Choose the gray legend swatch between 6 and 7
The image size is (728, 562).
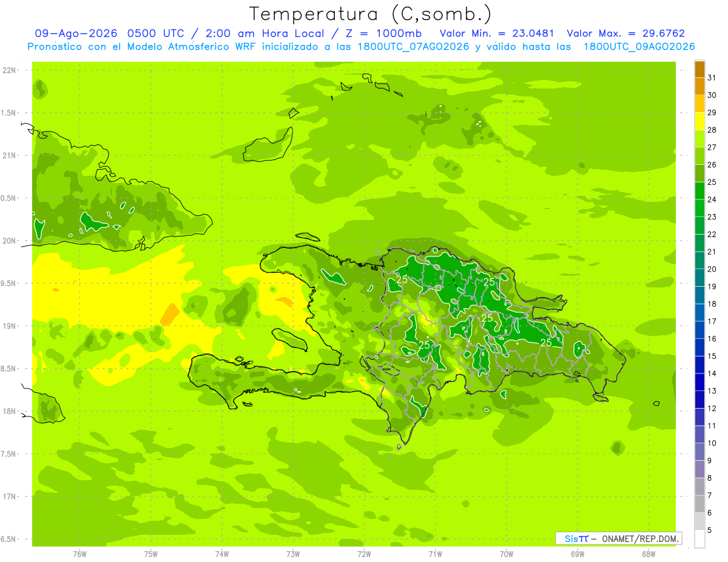699,504
